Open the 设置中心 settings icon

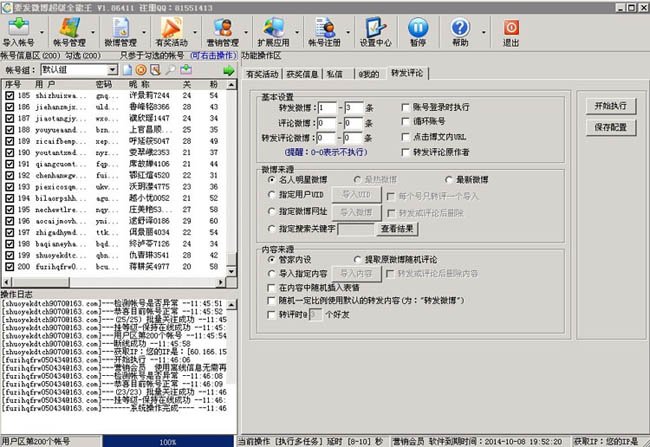tap(376, 32)
